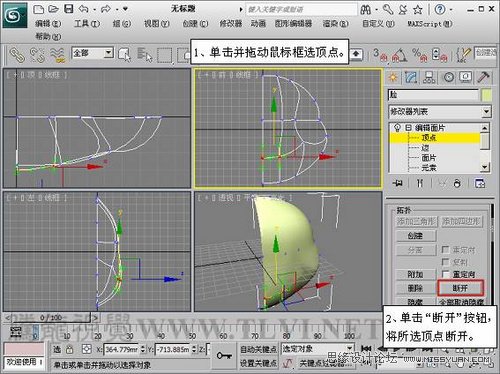Select the Link tool chain icon
The width and height of the screenshot is (500, 374).
point(16,55)
